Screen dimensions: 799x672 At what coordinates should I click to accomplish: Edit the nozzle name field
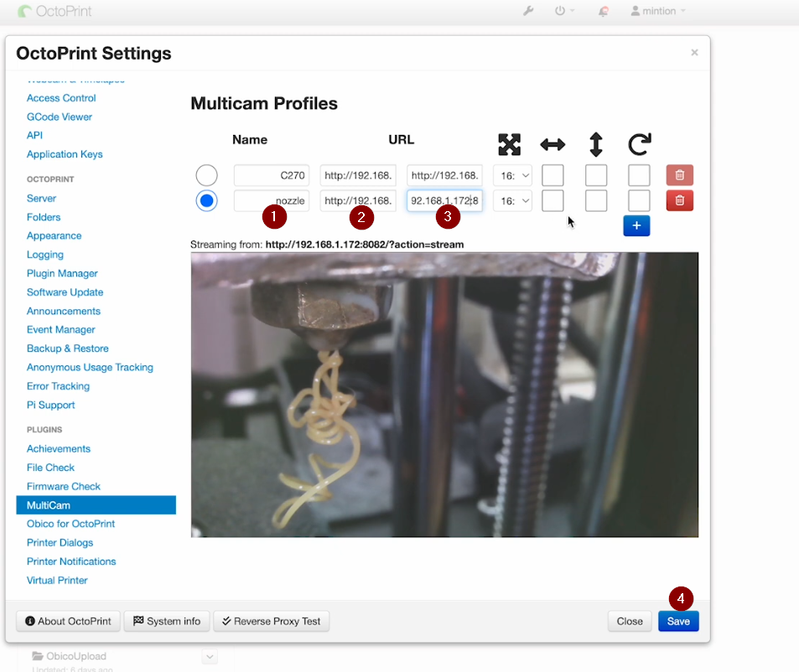coord(272,200)
